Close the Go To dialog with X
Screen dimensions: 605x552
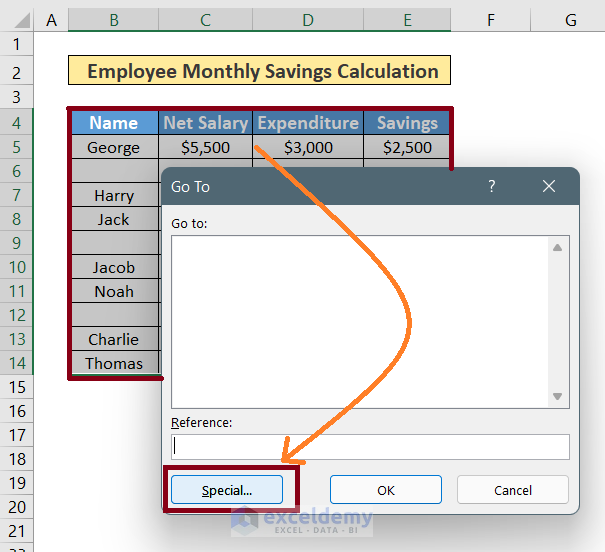[x=549, y=186]
